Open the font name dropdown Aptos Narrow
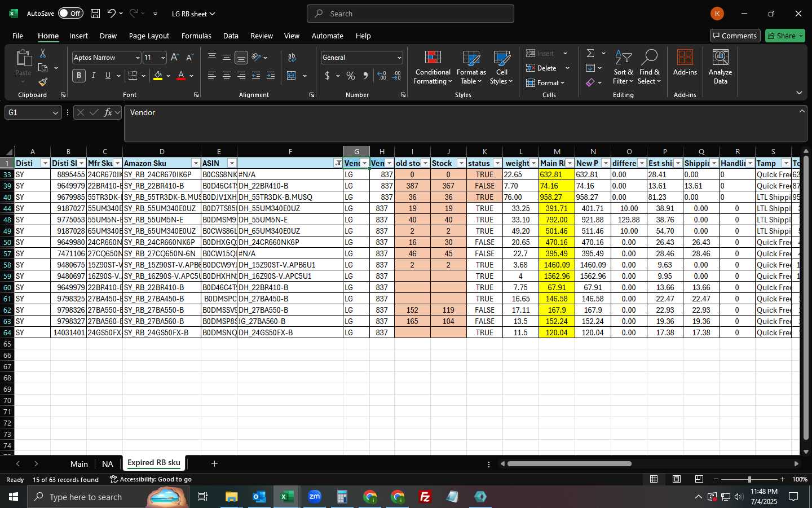812x508 pixels. coord(137,58)
